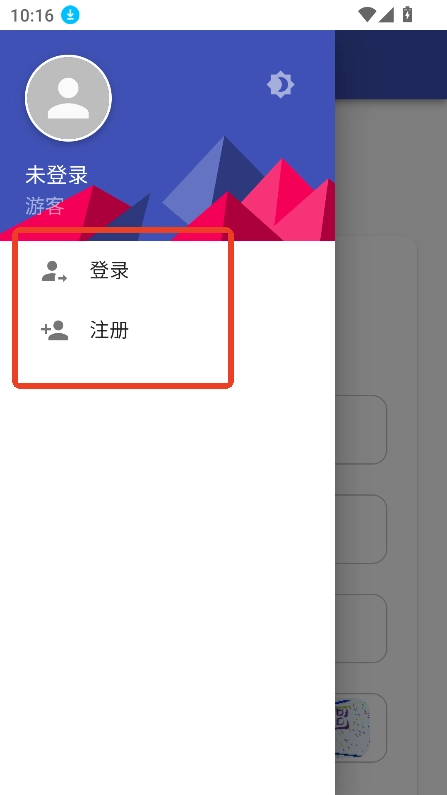Open the 注册 menu entry
The width and height of the screenshot is (447, 795).
(x=167, y=330)
